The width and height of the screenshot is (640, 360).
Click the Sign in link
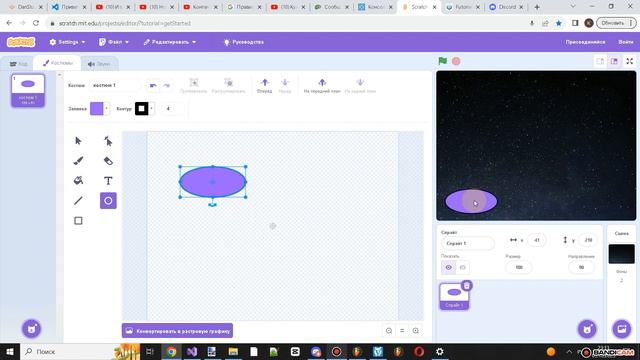click(626, 42)
